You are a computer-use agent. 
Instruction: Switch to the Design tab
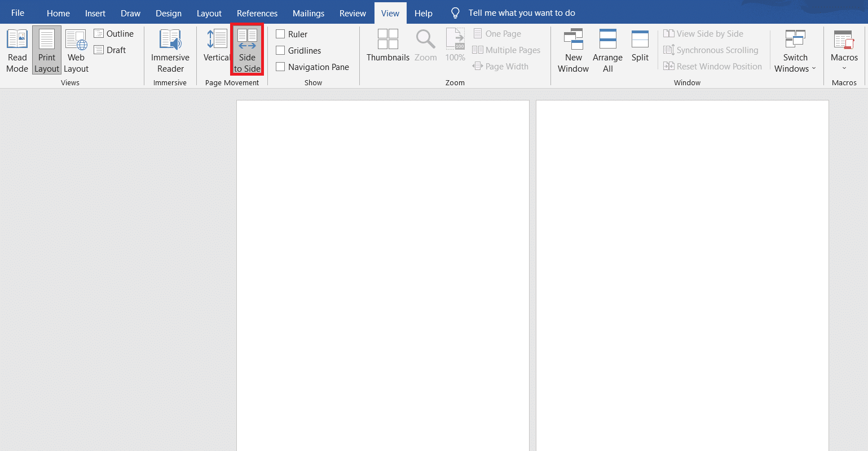pyautogui.click(x=169, y=13)
